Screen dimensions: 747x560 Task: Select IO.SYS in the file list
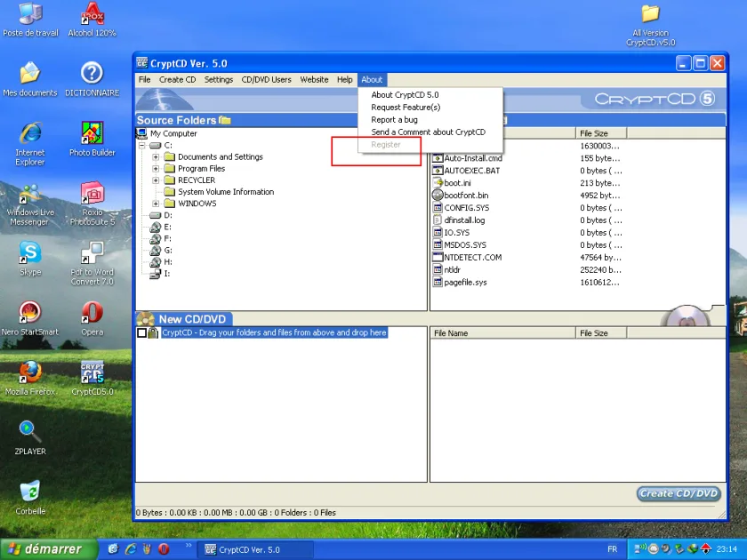[x=456, y=232]
